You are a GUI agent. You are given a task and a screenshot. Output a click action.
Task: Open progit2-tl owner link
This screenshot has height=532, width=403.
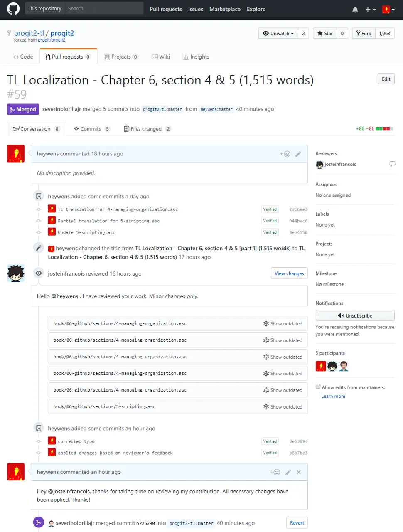[29, 33]
